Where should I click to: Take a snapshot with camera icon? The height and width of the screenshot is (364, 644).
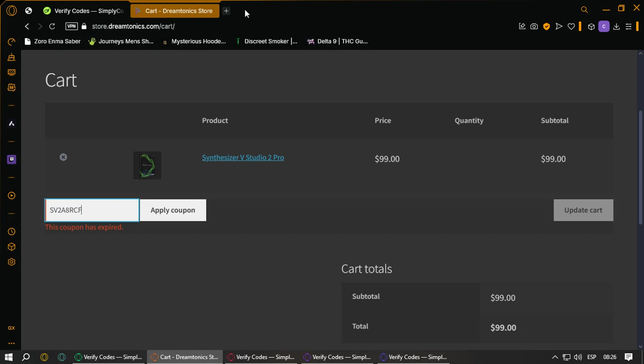point(534,26)
